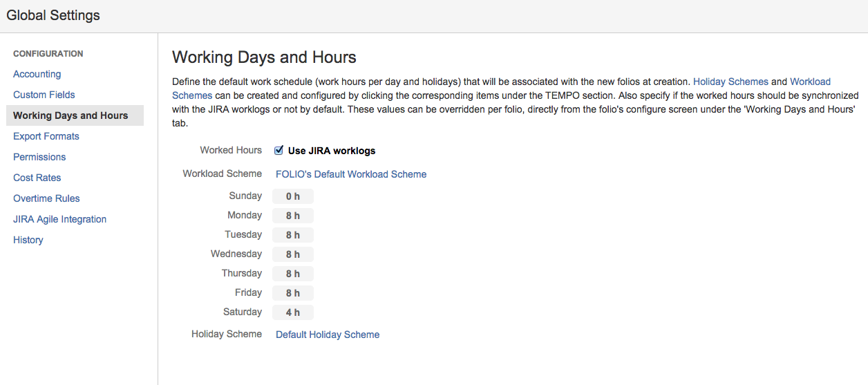Open Cost Rates configuration
This screenshot has width=868, height=385.
pos(37,178)
